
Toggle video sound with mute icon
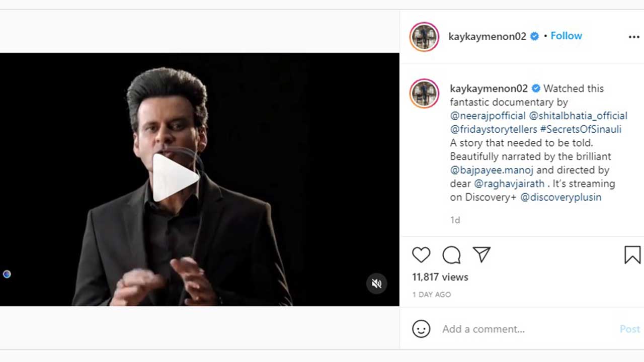pos(376,284)
